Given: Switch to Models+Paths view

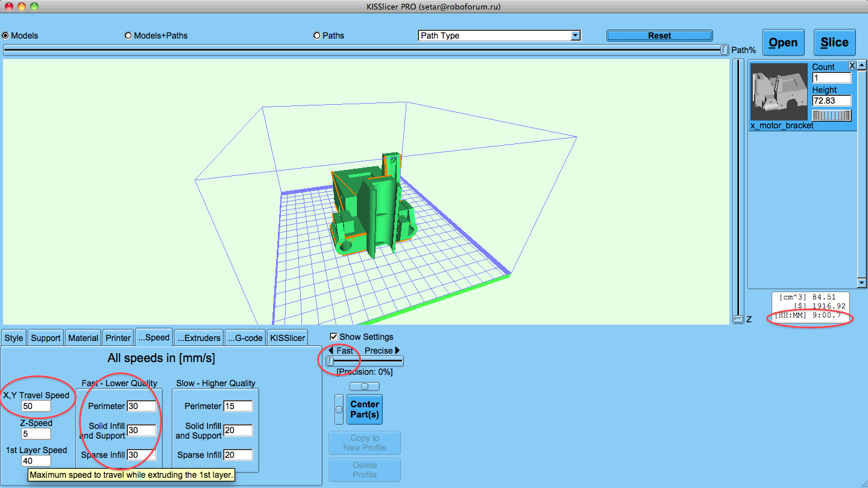Looking at the screenshot, I should (x=128, y=36).
